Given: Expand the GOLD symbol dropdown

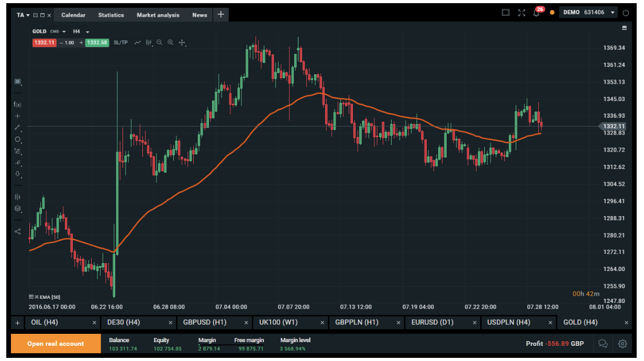Looking at the screenshot, I should point(64,31).
